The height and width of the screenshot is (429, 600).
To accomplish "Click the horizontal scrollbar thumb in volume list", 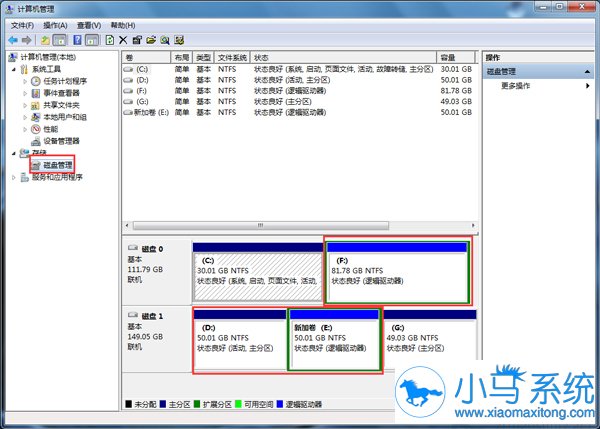I will click(261, 225).
